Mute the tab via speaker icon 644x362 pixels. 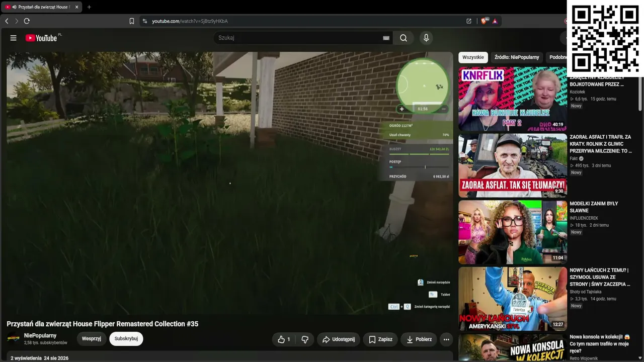pyautogui.click(x=14, y=7)
